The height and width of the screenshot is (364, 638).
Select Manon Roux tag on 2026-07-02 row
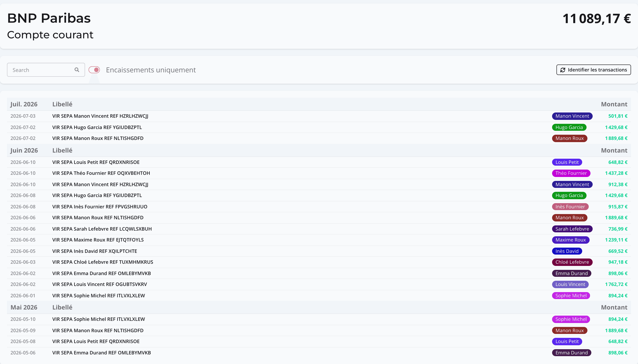tap(570, 138)
